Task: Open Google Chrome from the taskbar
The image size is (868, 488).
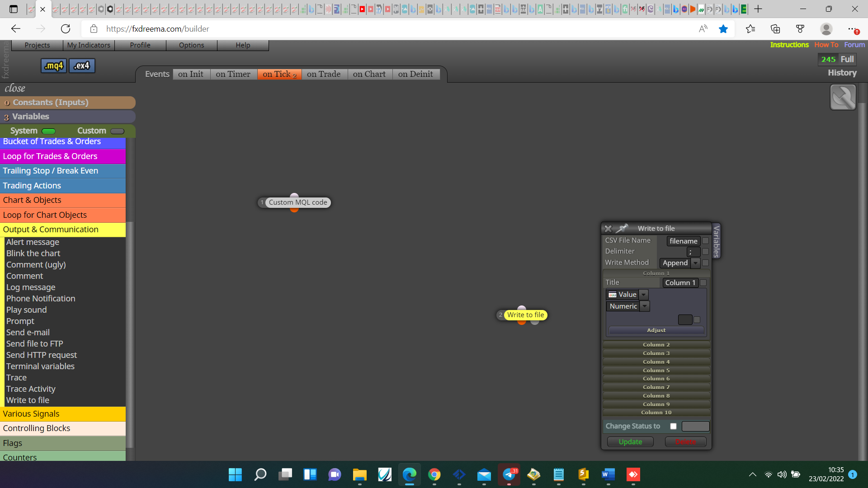Action: (434, 474)
